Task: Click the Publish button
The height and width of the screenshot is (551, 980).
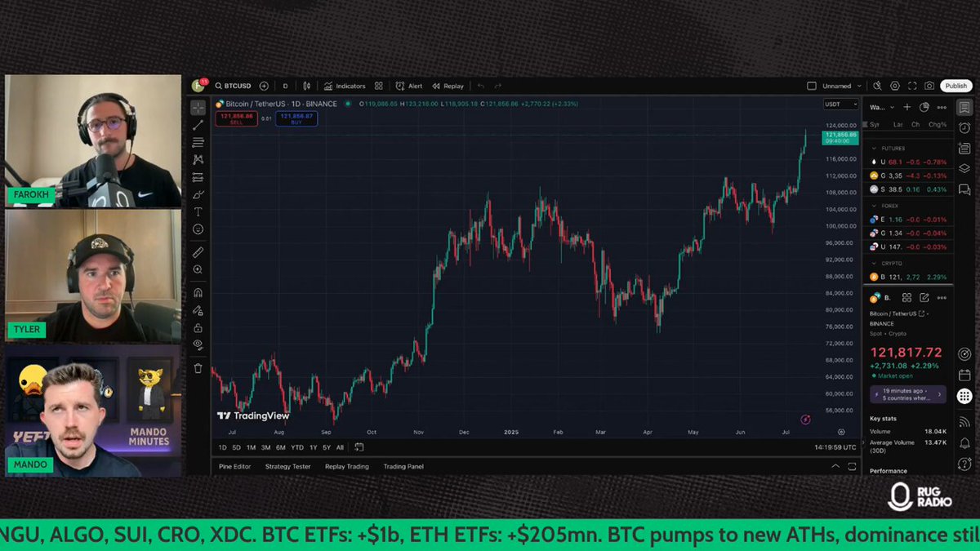Action: coord(955,86)
